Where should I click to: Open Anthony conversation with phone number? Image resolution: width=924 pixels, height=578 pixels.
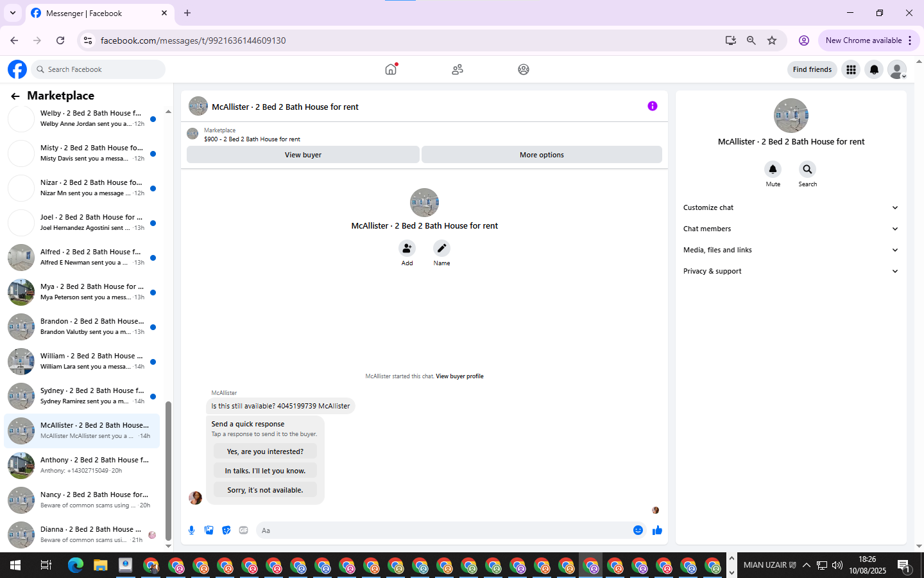point(82,465)
